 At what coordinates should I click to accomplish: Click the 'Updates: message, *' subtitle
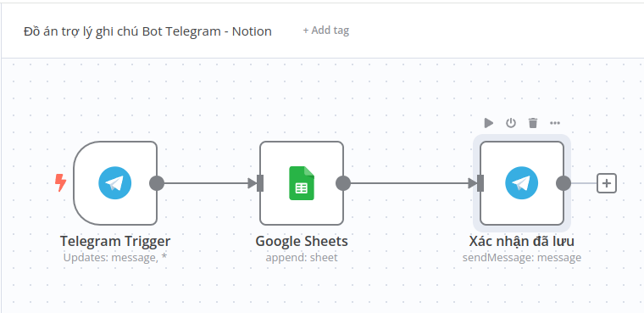115,258
